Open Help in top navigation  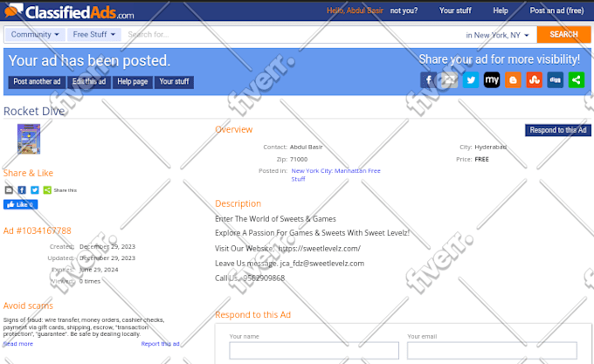[x=501, y=10]
